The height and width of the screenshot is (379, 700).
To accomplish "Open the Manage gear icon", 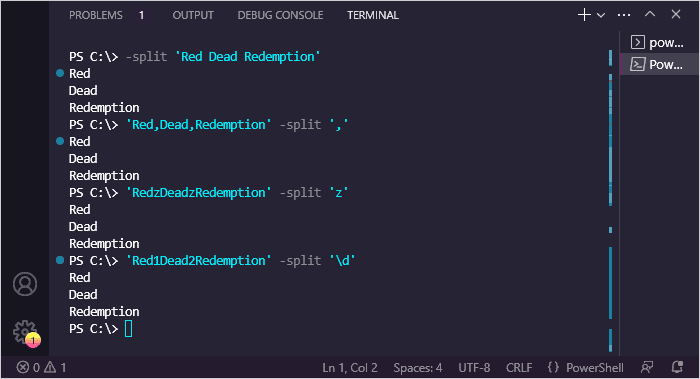I will pos(25,332).
